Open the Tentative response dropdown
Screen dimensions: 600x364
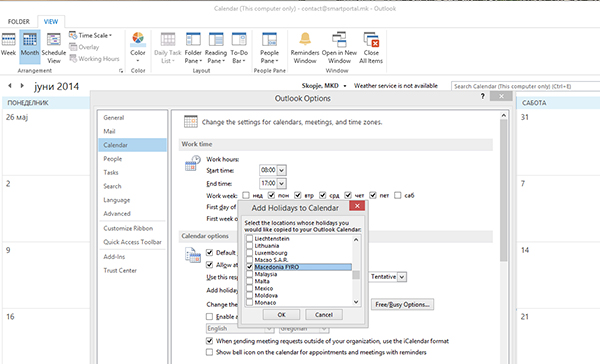pos(402,277)
